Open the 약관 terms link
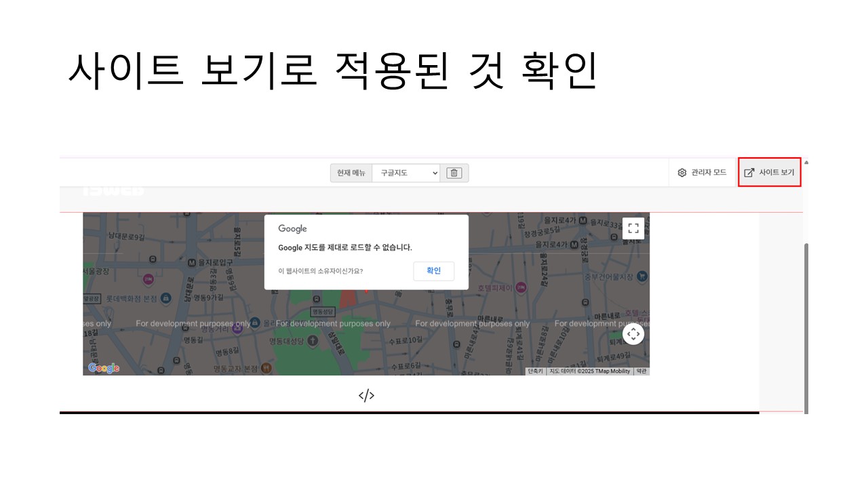This screenshot has width=868, height=488. (642, 371)
